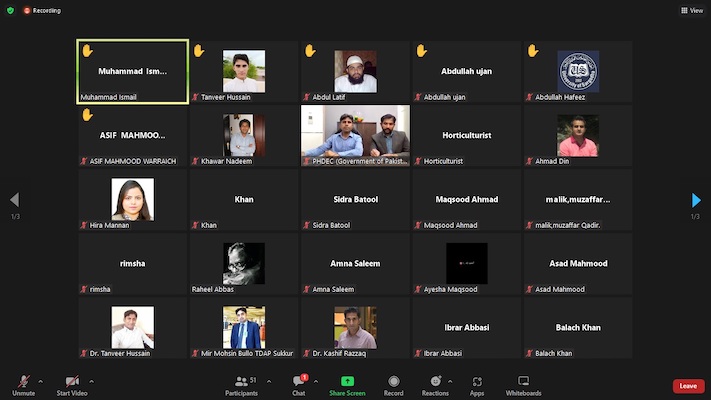This screenshot has height=400, width=711.
Task: Open Whiteboards
Action: (x=523, y=384)
